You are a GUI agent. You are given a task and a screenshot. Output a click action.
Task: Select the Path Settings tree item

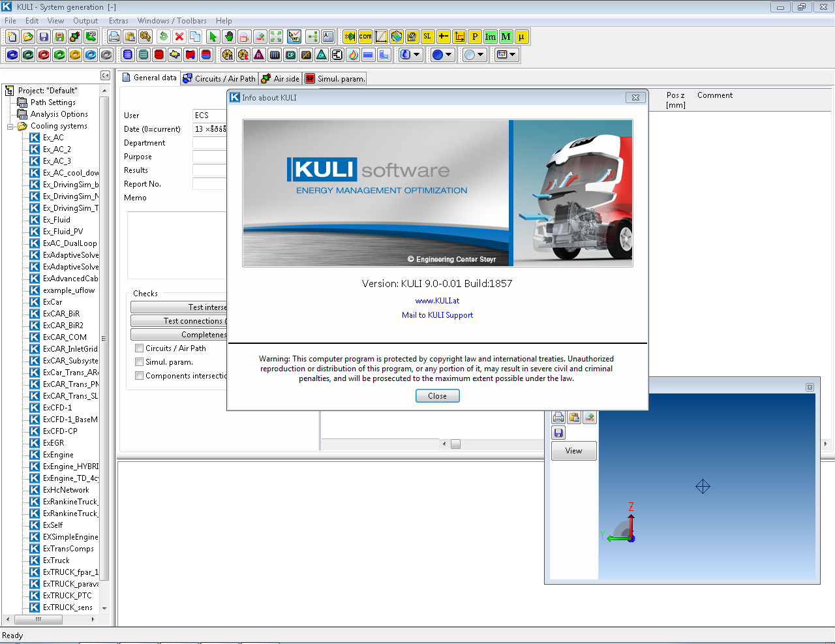52,102
